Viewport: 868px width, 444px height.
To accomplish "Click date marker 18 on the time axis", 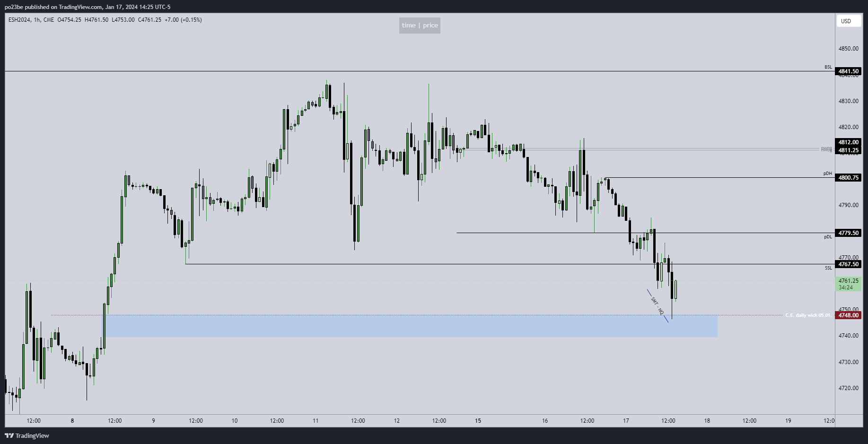I will (707, 421).
